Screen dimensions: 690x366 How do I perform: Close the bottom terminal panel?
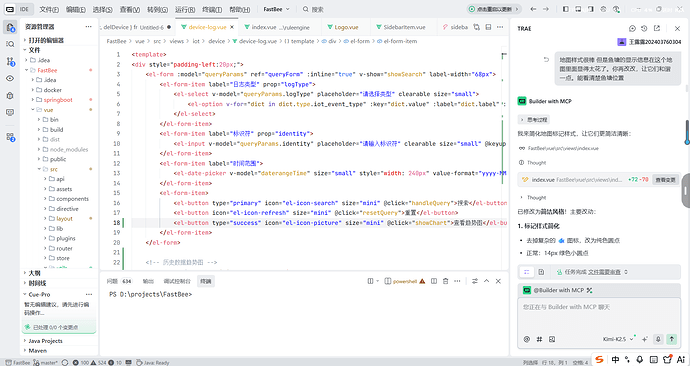[x=498, y=281]
